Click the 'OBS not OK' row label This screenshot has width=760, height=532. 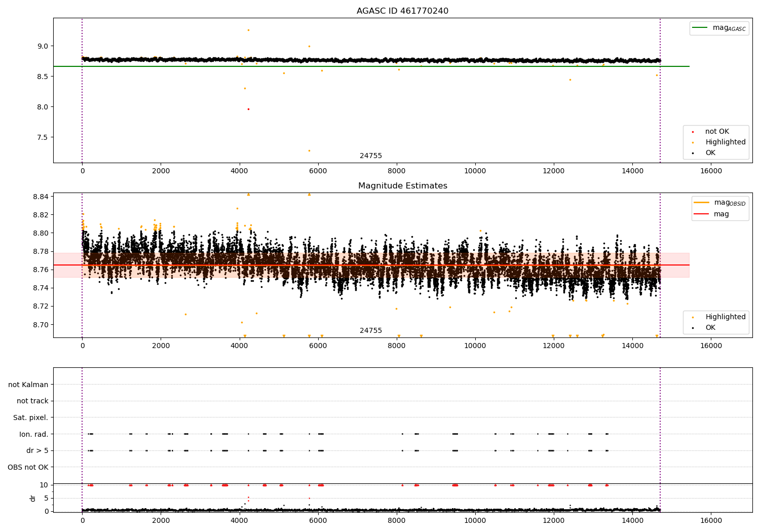coord(28,467)
